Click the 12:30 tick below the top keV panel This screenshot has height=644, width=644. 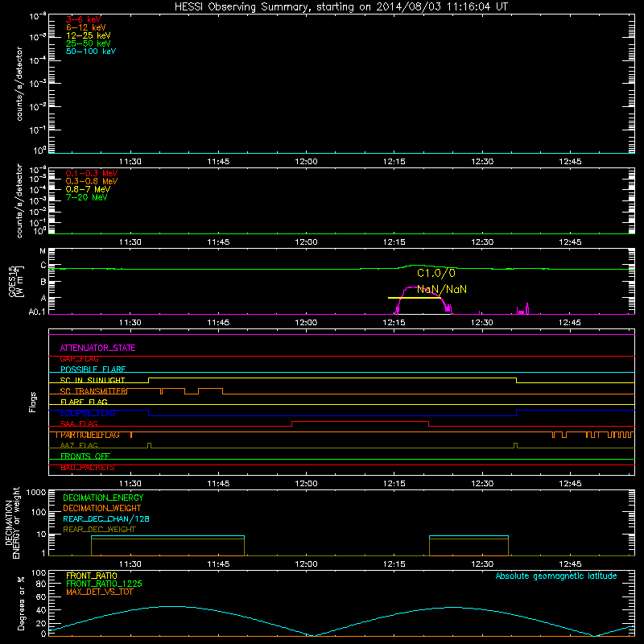482,162
